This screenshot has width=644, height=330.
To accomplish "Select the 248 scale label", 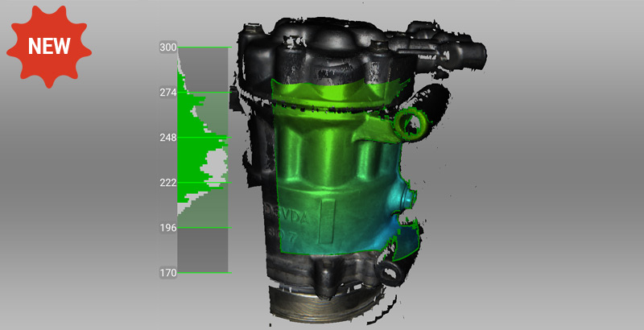I will pyautogui.click(x=167, y=138).
